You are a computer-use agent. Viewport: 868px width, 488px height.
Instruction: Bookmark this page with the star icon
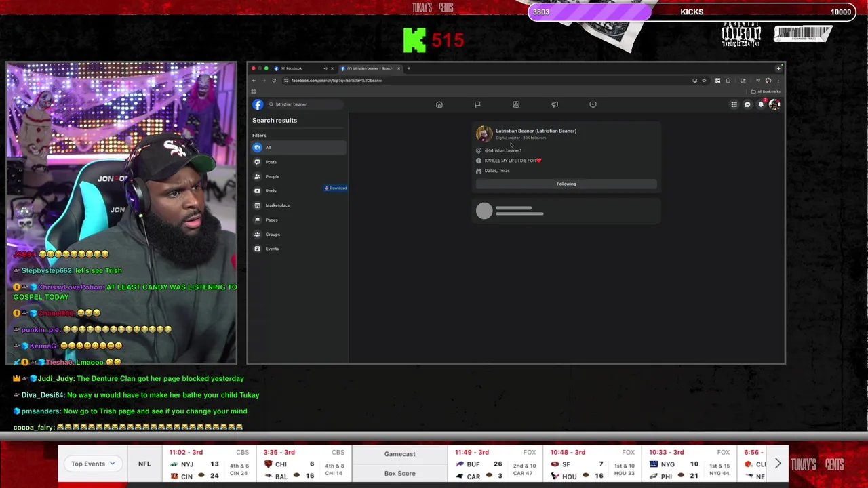704,81
